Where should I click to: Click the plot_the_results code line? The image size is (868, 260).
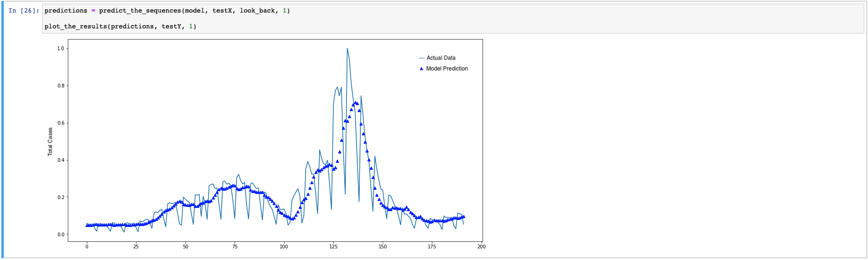pos(120,27)
